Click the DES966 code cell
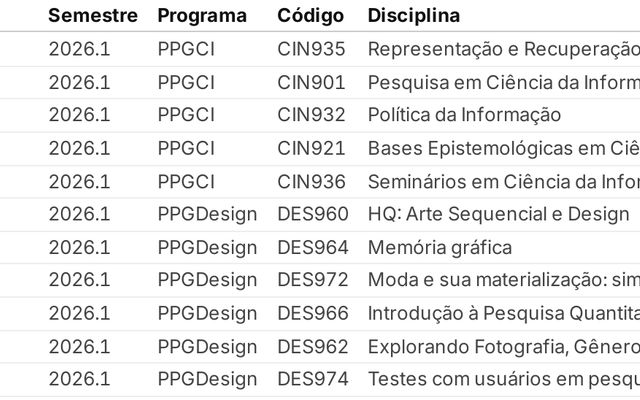The height and width of the screenshot is (400, 640). click(x=313, y=313)
